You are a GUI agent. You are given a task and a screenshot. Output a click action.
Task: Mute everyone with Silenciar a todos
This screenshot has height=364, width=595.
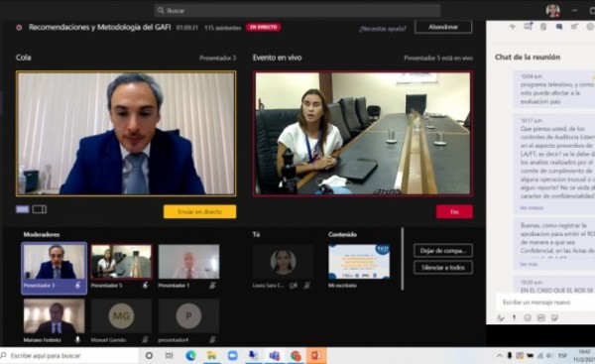[443, 267]
